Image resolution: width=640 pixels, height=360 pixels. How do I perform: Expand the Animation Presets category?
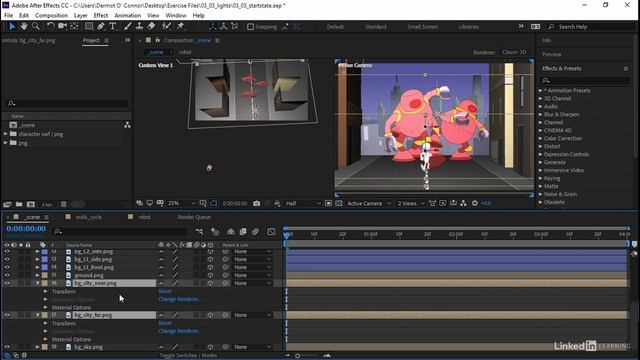pos(540,91)
